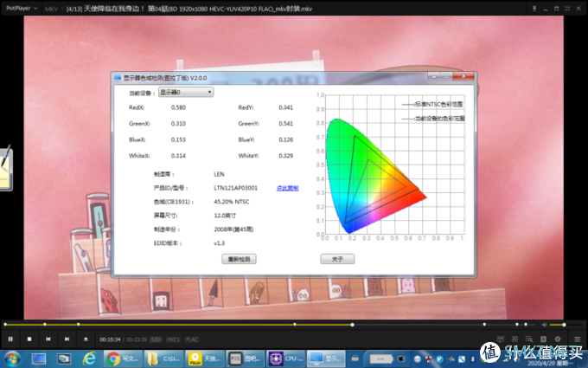Click the manufacturer value LEN

[x=219, y=174]
